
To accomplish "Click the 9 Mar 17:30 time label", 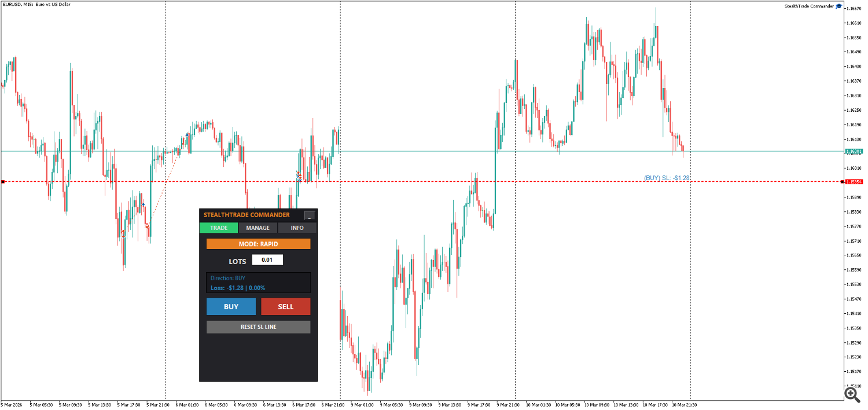I will coord(479,405).
